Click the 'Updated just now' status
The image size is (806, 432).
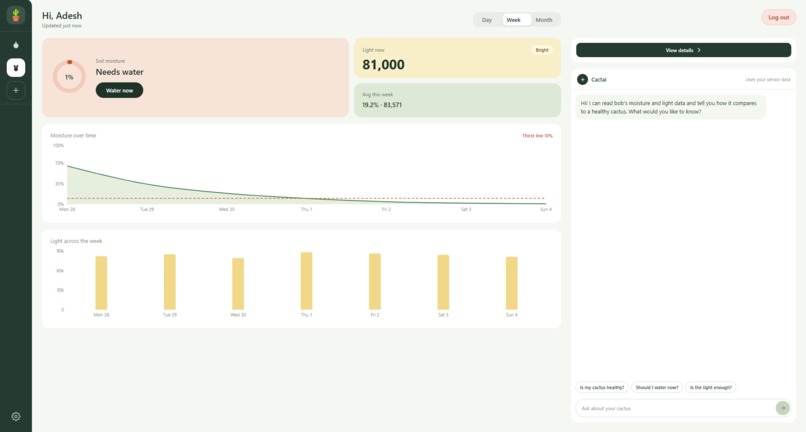pos(61,26)
